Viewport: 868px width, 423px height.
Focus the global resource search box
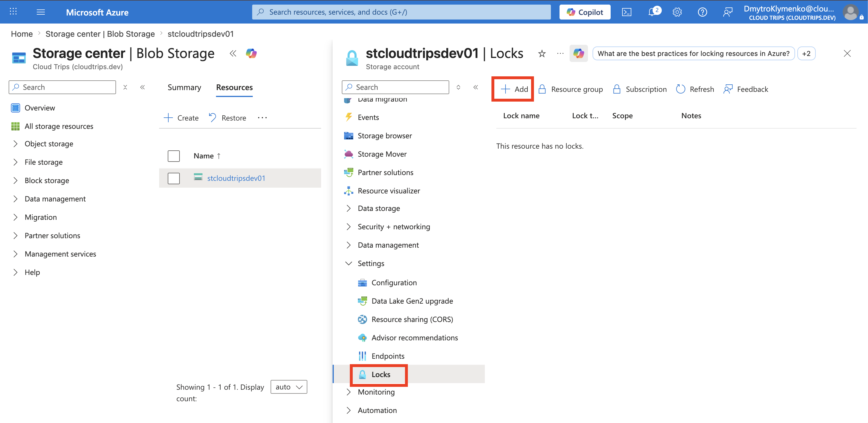[x=401, y=12]
